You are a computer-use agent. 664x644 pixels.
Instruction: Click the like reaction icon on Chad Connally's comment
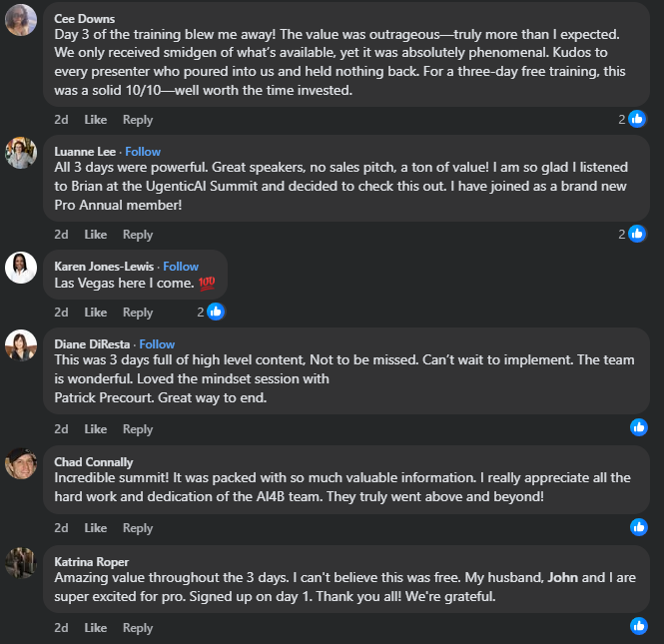(x=639, y=526)
